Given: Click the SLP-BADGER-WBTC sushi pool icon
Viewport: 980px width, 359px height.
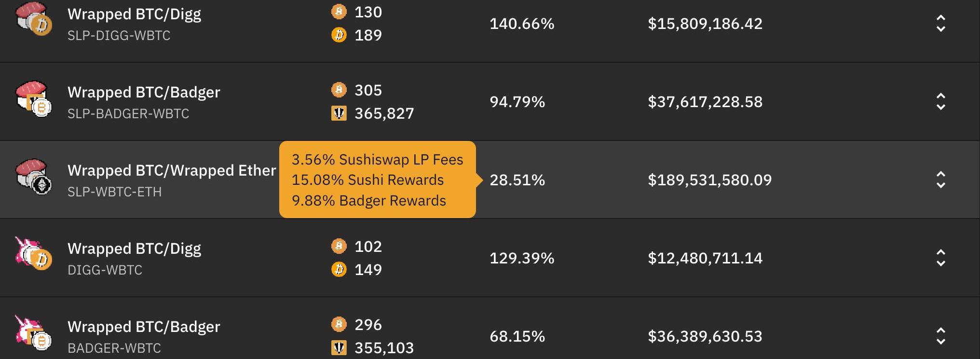Looking at the screenshot, I should point(34,99).
